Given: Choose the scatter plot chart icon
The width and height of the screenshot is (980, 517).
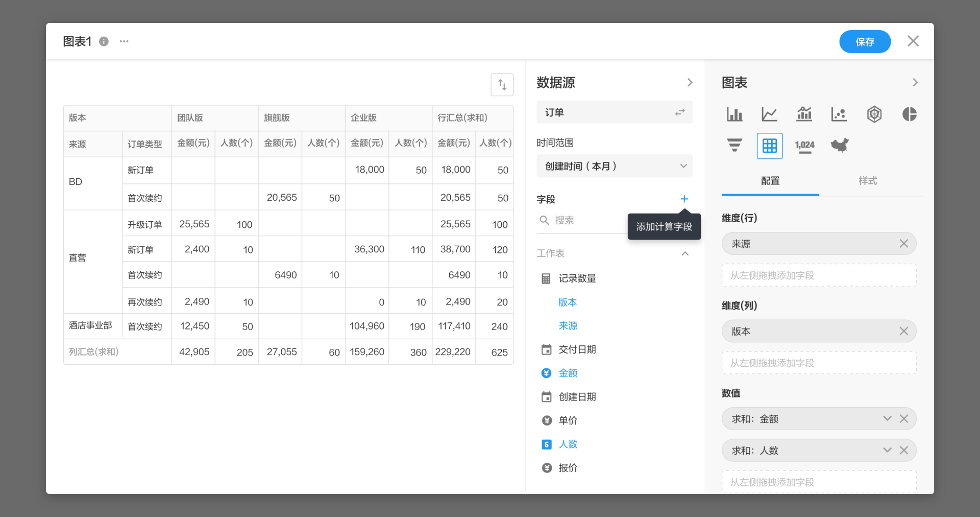Looking at the screenshot, I should [x=839, y=114].
